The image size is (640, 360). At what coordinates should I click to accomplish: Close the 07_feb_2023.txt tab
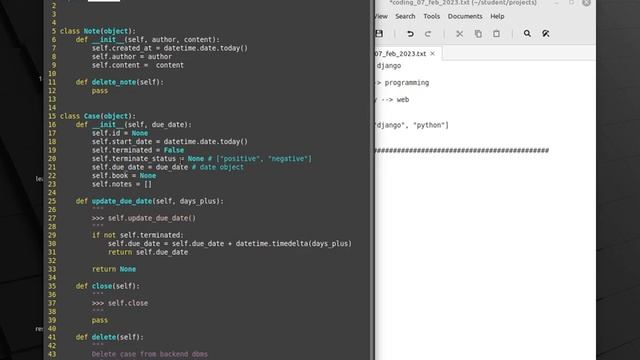click(433, 53)
